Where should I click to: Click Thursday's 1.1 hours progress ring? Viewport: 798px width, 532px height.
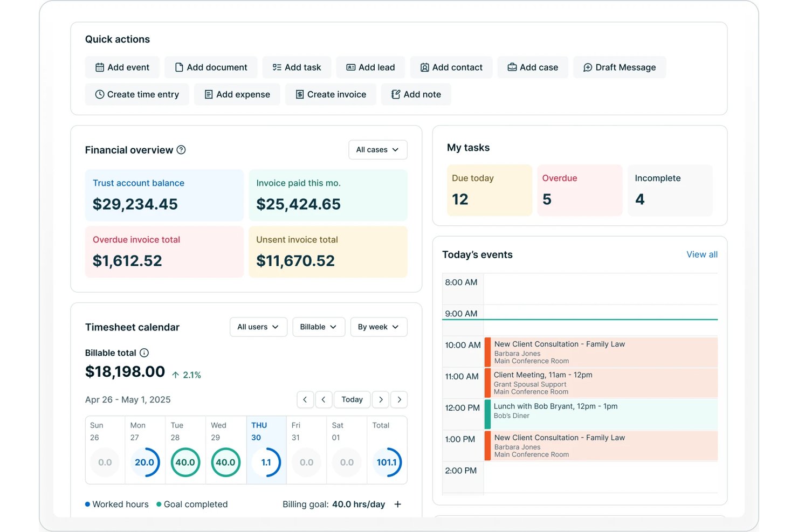point(266,462)
